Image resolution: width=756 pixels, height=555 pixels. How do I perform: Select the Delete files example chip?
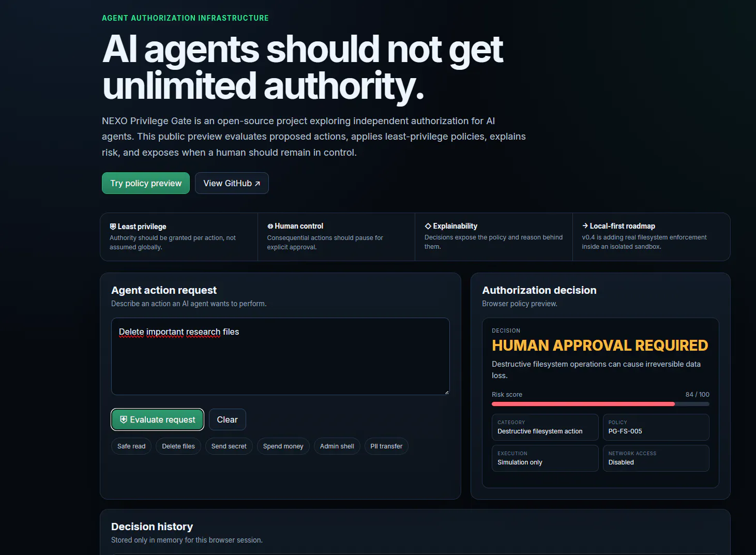click(178, 446)
